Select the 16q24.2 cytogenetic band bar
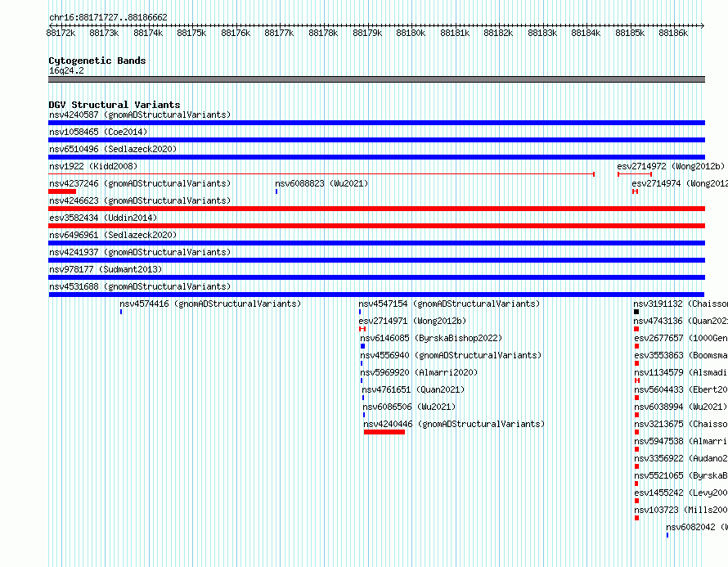 pos(376,79)
